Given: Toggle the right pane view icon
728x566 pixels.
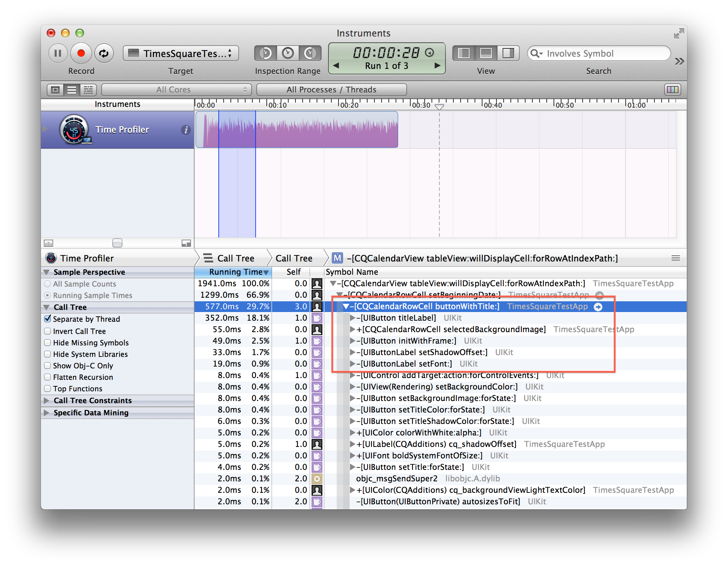Looking at the screenshot, I should point(508,53).
